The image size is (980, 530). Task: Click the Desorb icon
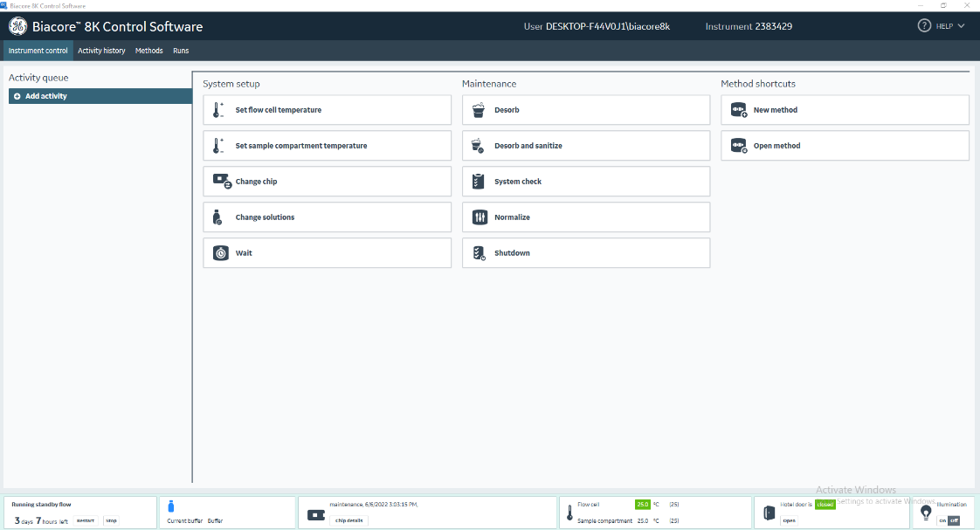click(479, 110)
